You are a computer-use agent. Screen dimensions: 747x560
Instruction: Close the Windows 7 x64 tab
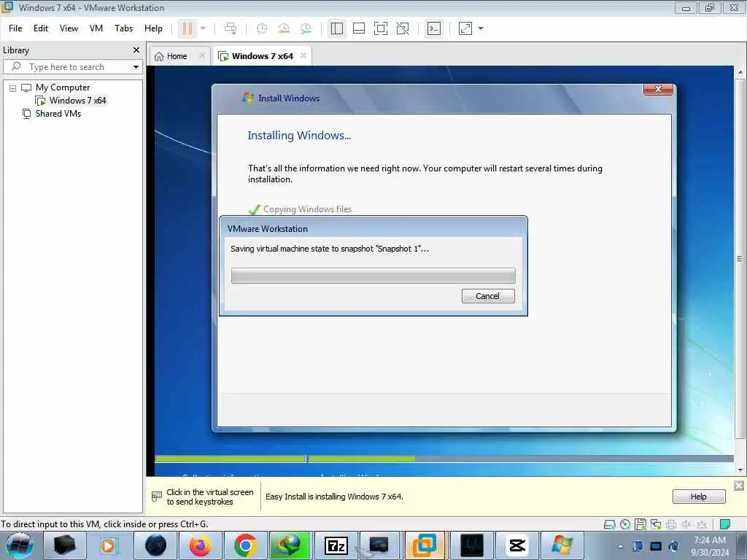point(303,55)
